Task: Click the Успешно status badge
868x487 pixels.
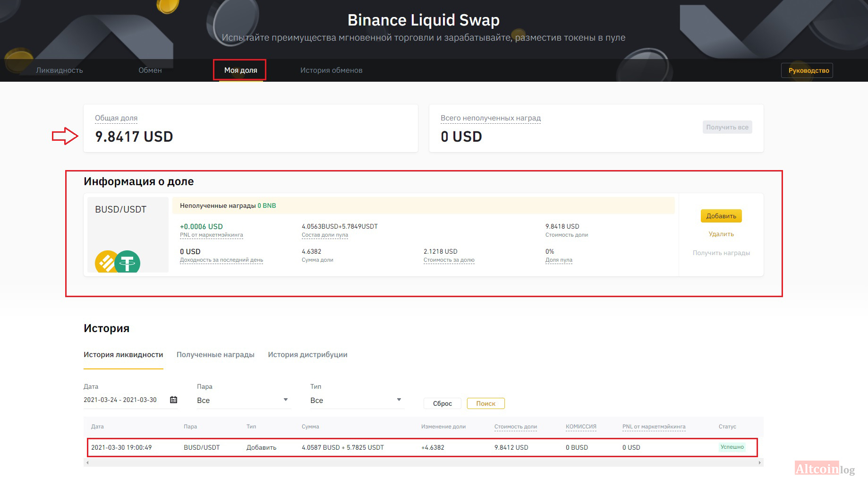Action: [x=732, y=447]
